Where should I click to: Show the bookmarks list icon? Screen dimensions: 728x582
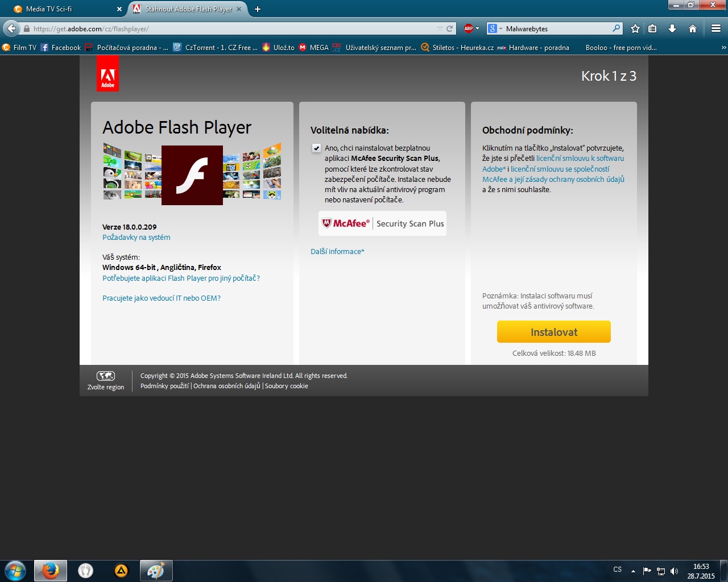[653, 28]
